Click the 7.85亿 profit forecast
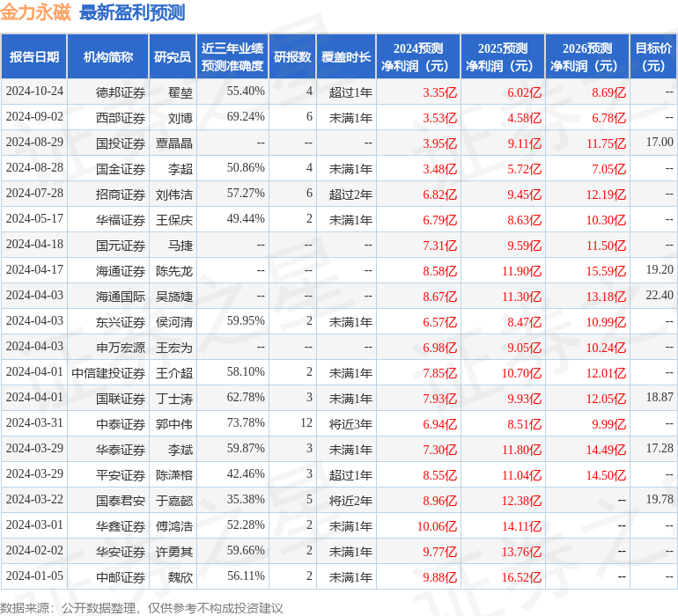 pos(439,372)
